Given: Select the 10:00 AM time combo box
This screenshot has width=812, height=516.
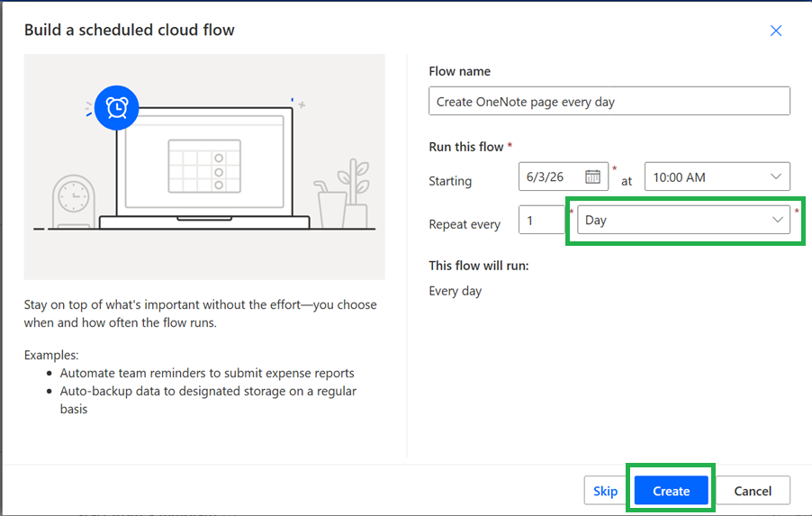Looking at the screenshot, I should tap(717, 177).
